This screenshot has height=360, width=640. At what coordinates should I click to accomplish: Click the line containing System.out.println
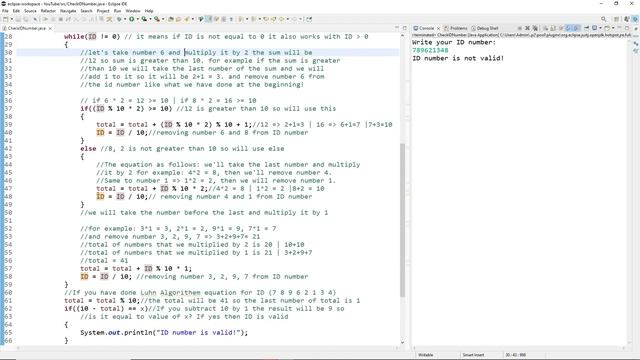(x=164, y=333)
